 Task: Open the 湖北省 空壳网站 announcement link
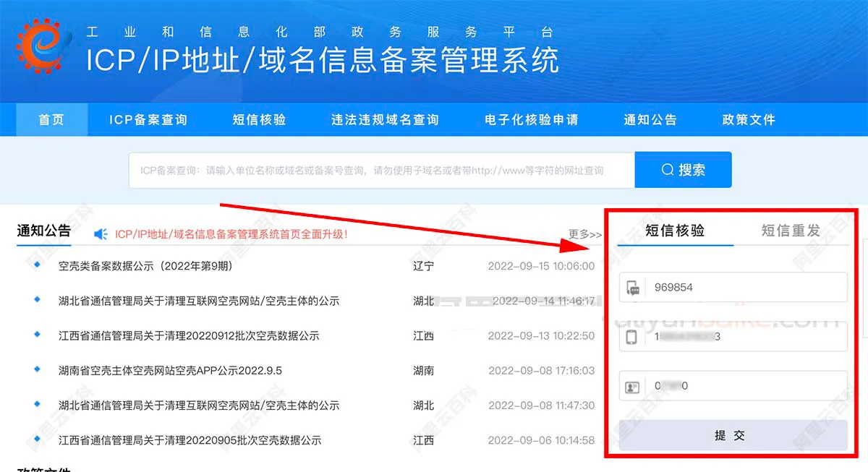point(199,301)
